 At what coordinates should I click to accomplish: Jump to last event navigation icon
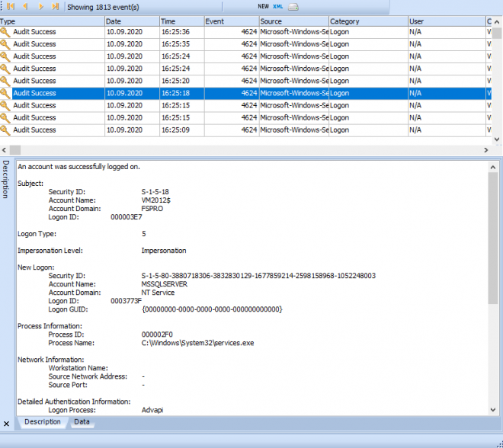click(x=55, y=6)
